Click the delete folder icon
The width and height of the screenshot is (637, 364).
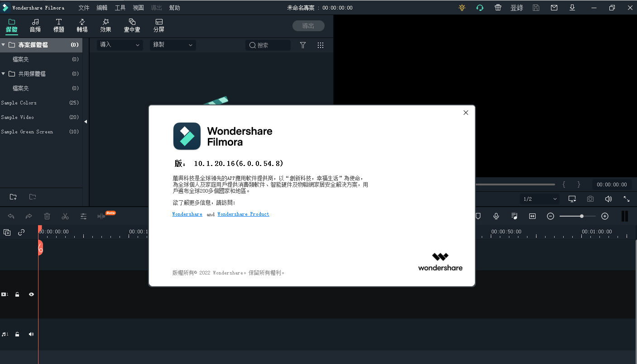pos(33,197)
